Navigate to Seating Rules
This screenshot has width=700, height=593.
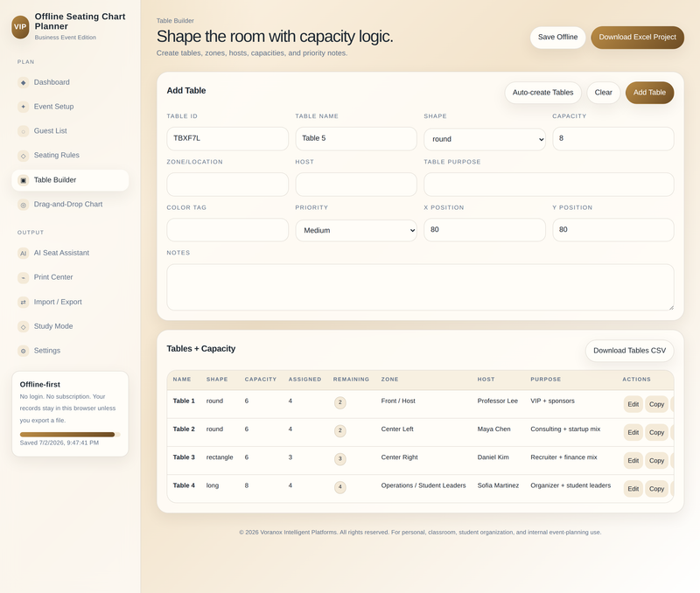click(x=70, y=156)
